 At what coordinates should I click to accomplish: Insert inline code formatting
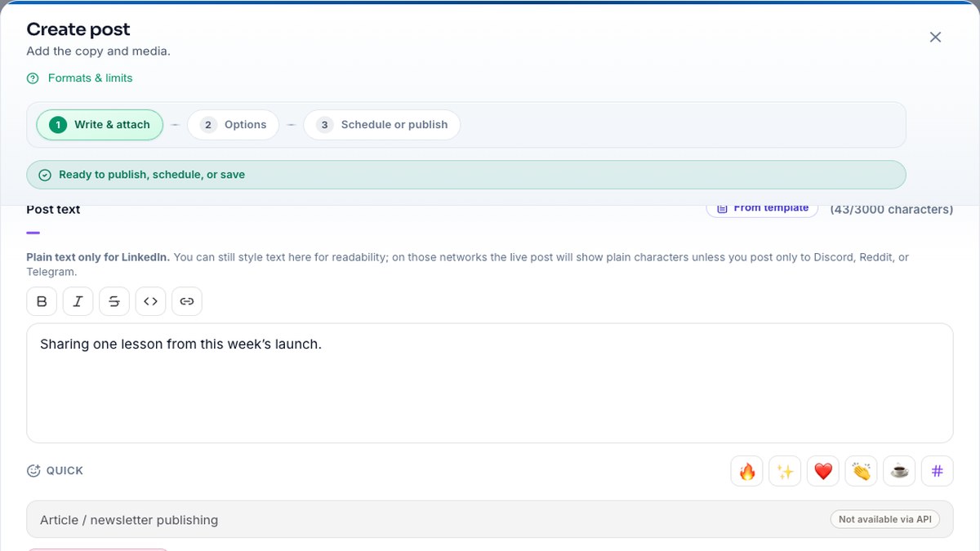150,301
